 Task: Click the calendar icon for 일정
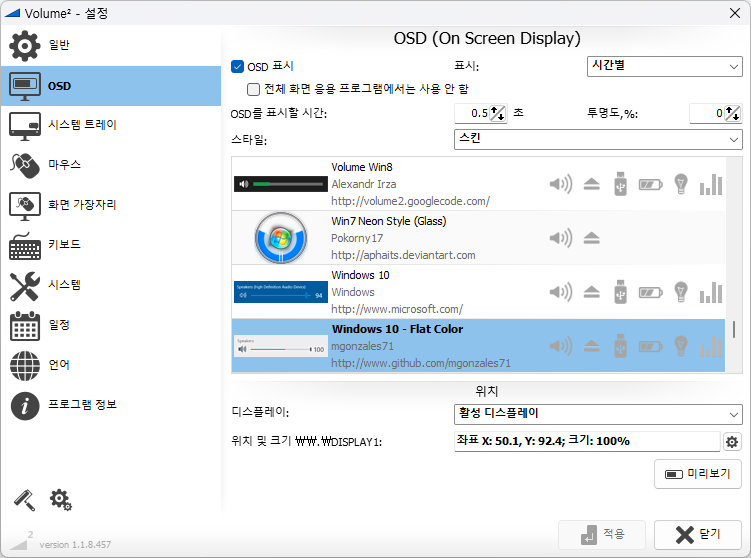(24, 326)
